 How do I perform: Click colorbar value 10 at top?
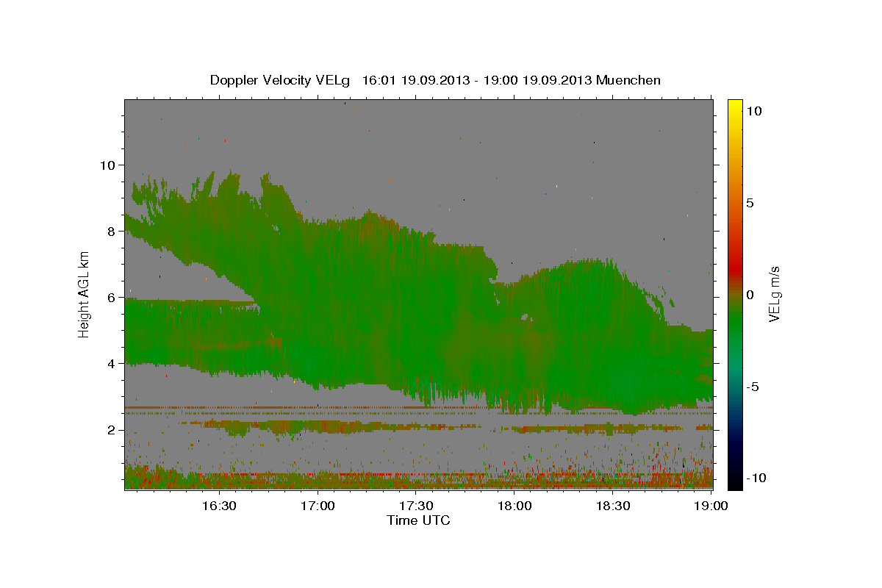[x=753, y=111]
